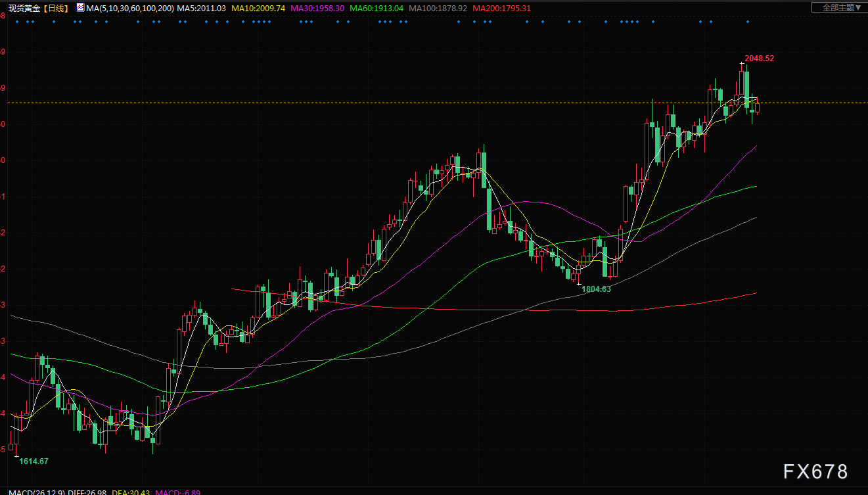Click the MA5 value in legend

[202, 9]
